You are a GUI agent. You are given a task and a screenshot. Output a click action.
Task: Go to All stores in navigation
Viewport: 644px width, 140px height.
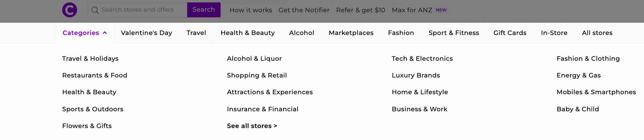pos(597,33)
